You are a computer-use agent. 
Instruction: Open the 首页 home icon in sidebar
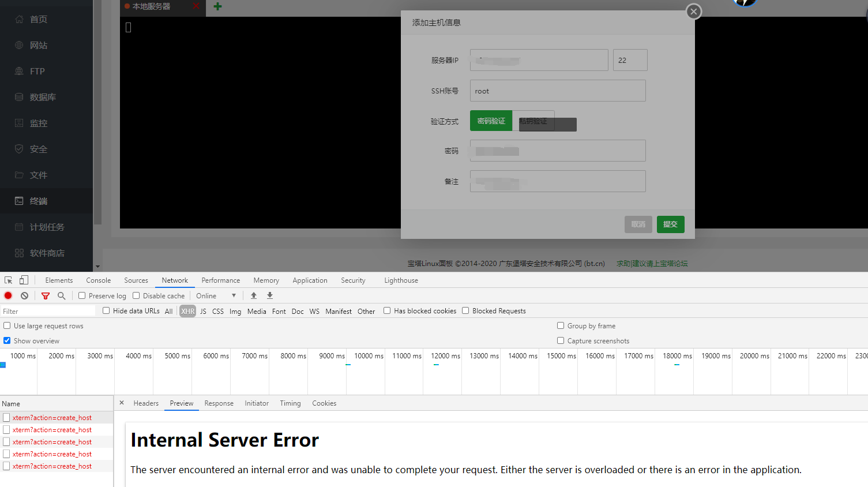tap(19, 19)
